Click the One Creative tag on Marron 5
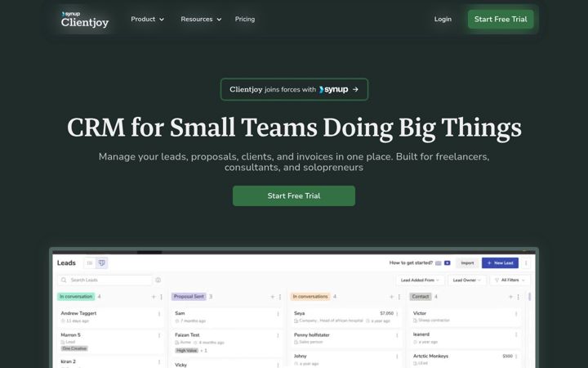Viewport: 588px width, 368px height. pyautogui.click(x=74, y=348)
